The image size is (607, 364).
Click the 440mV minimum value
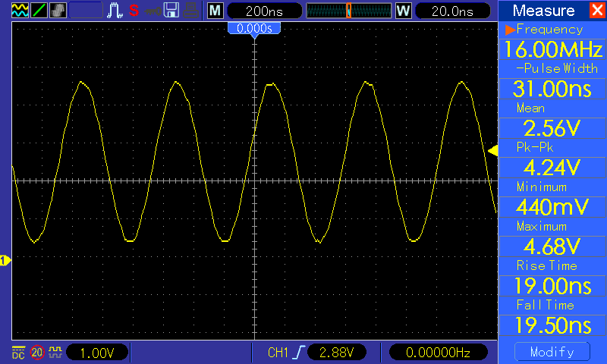tap(553, 207)
